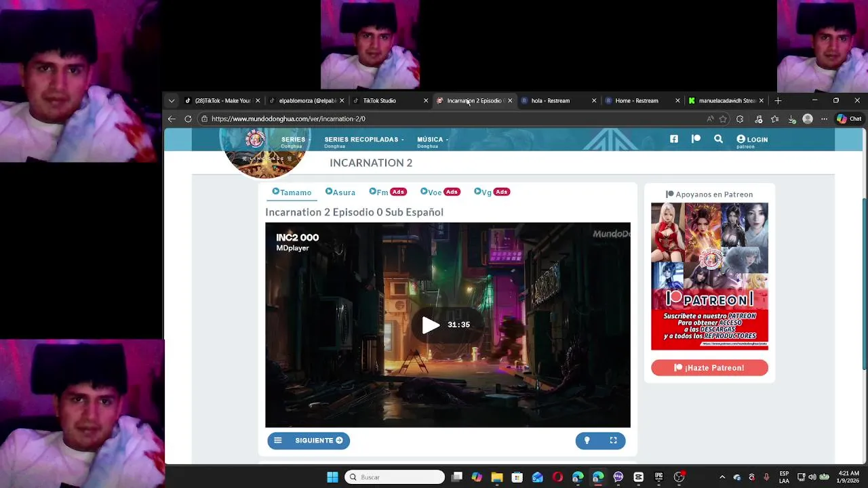868x488 pixels.
Task: Open the site search magnifier icon
Action: [718, 139]
